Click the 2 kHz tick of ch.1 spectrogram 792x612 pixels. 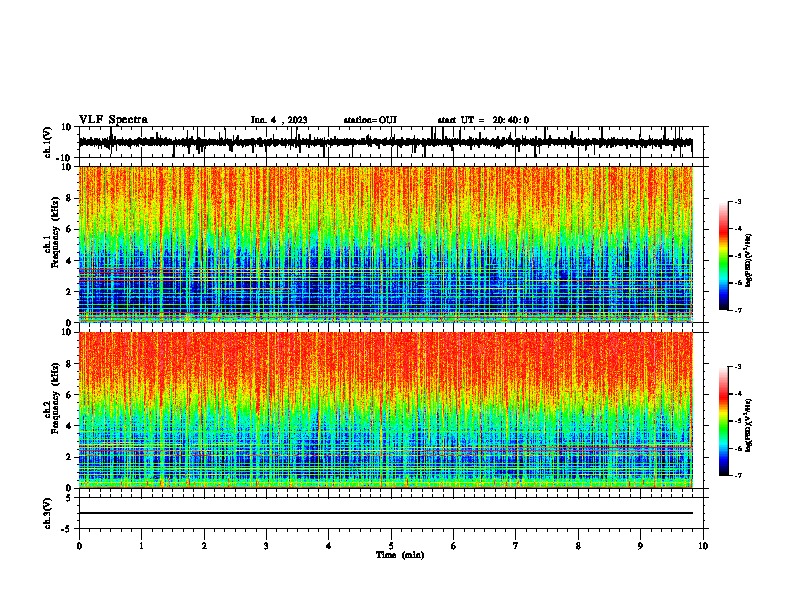coord(70,291)
